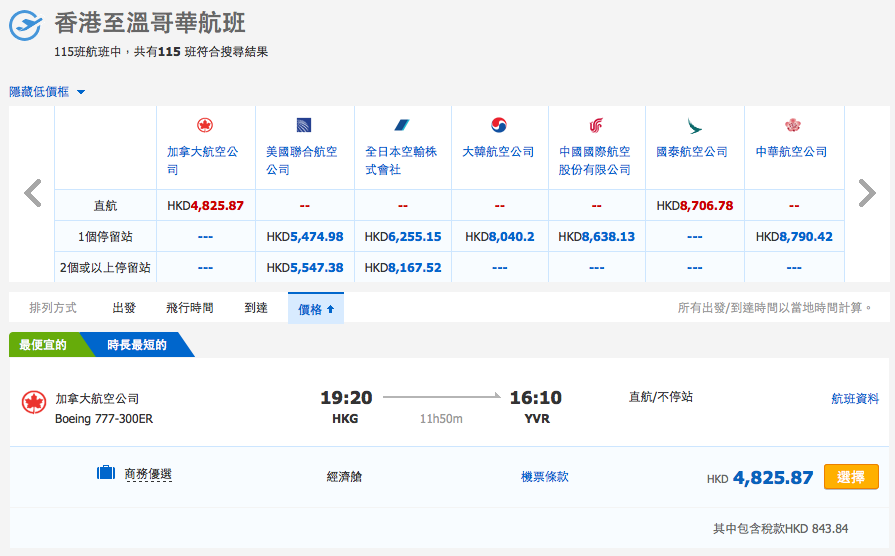895x556 pixels.
Task: Select the 時長最短的 tab
Action: tap(137, 344)
